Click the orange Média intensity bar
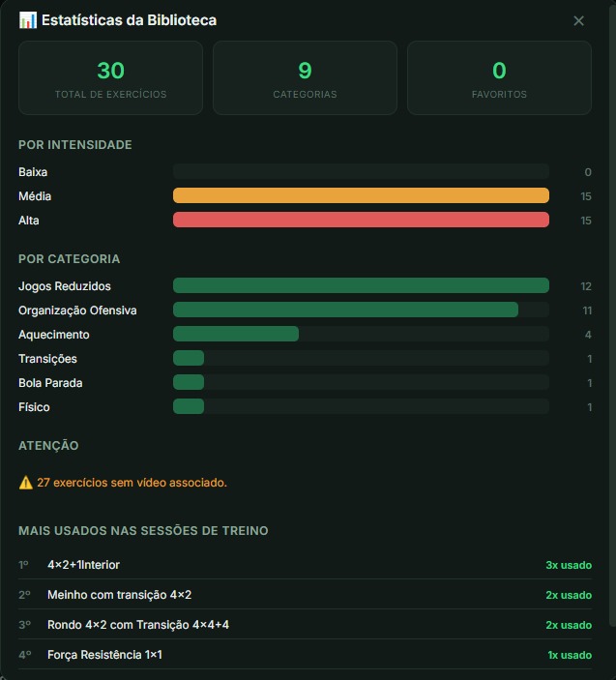 (361, 195)
